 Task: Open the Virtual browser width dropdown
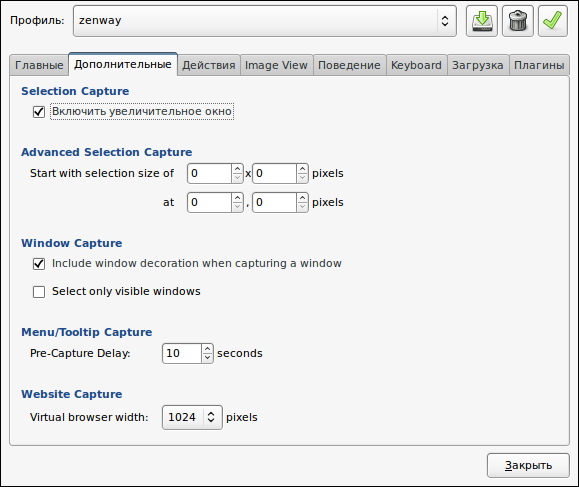pyautogui.click(x=192, y=417)
